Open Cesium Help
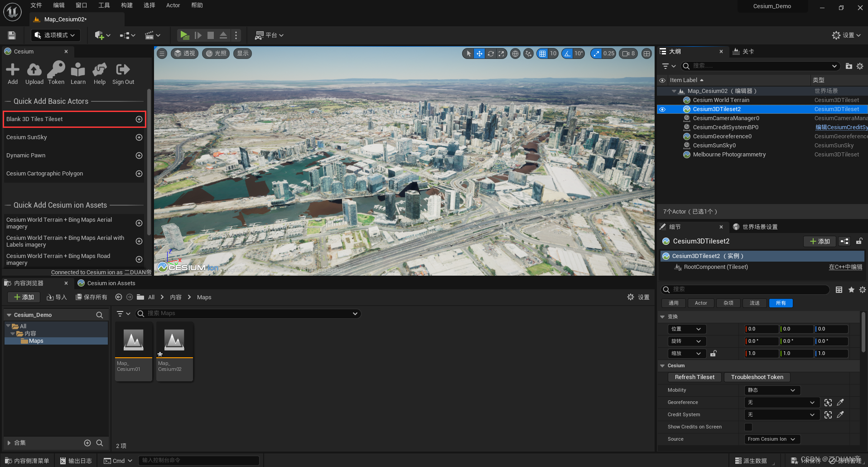This screenshot has width=868, height=467. [100, 73]
